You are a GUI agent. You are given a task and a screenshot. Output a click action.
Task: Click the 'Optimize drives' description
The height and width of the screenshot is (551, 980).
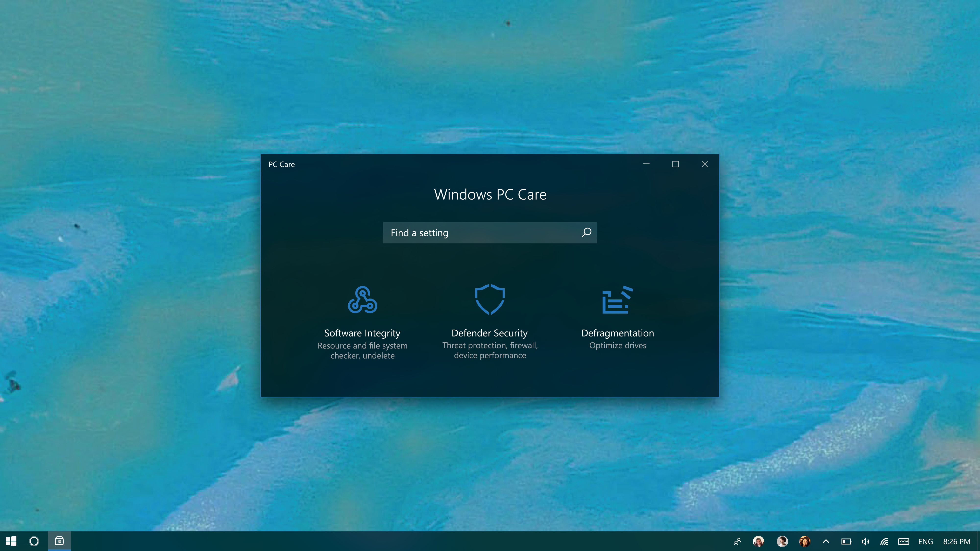617,345
